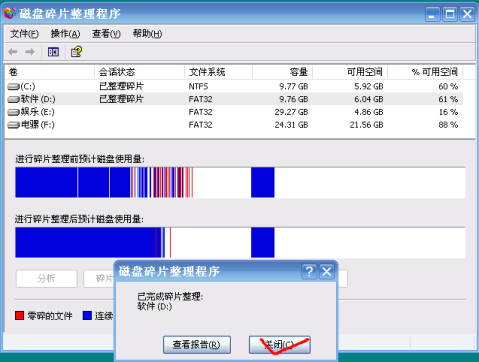The width and height of the screenshot is (479, 362).
Task: Select the (C:) drive icon
Action: coord(13,87)
